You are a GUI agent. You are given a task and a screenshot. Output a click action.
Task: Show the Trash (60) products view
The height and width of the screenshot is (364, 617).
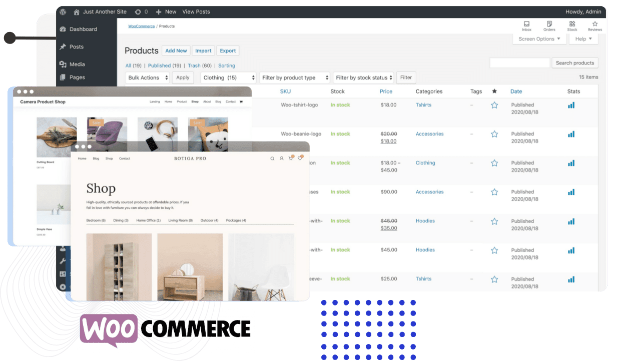[200, 65]
